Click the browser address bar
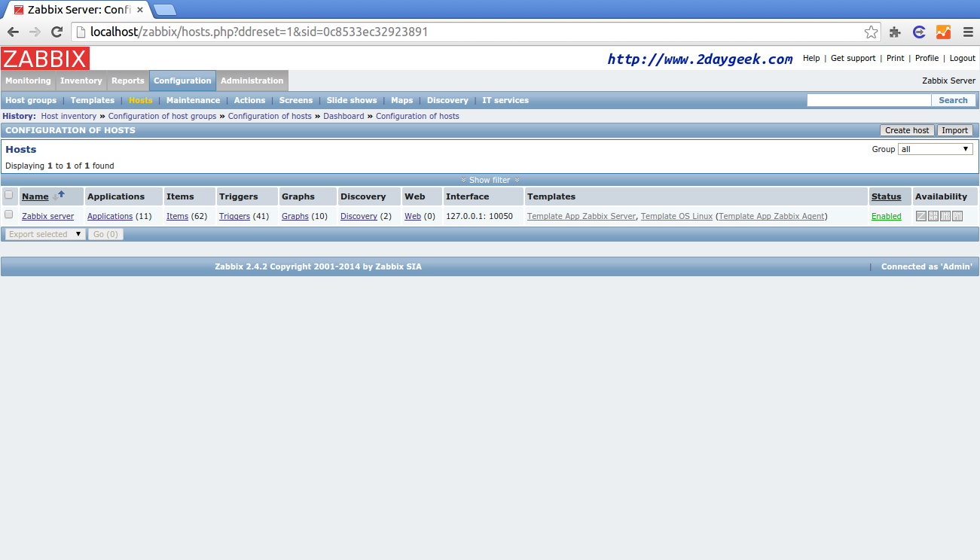This screenshot has height=560, width=980. click(x=475, y=32)
